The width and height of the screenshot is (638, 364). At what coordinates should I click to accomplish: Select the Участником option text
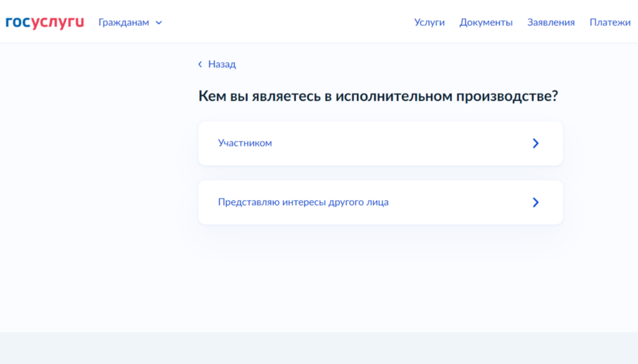245,143
